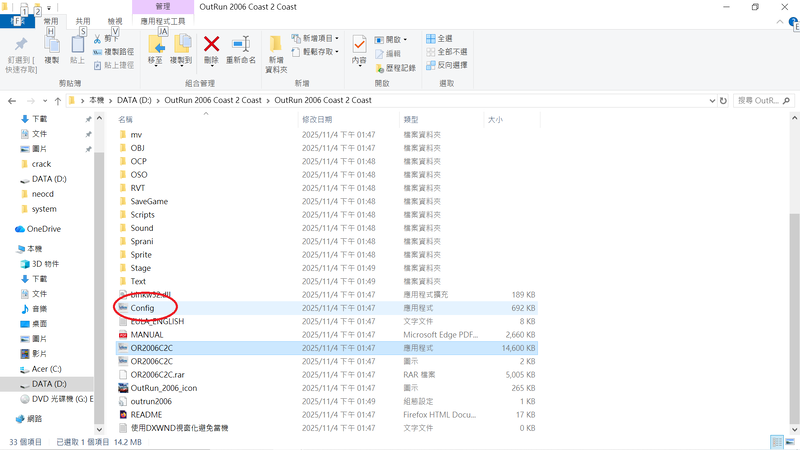Click the search box
The height and width of the screenshot is (450, 800).
(x=764, y=101)
